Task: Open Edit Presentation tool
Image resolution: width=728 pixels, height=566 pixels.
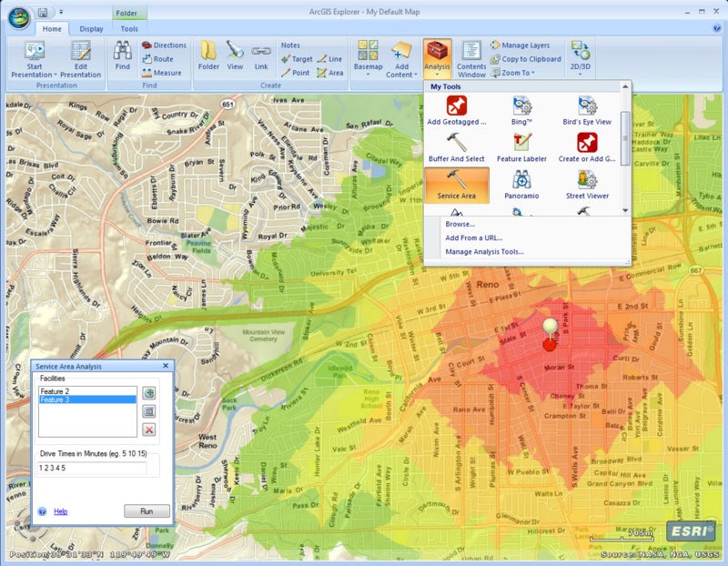Action: click(80, 59)
